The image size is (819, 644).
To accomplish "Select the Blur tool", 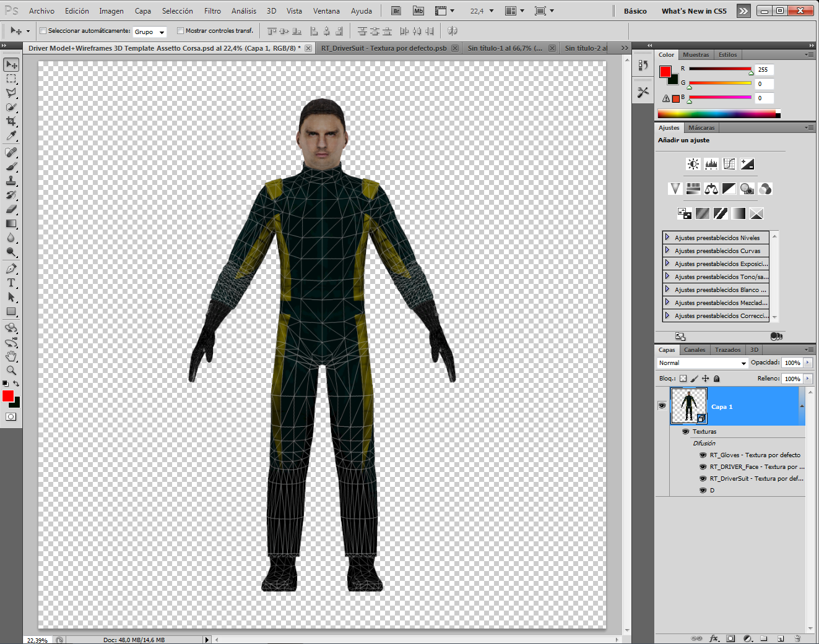I will (11, 238).
